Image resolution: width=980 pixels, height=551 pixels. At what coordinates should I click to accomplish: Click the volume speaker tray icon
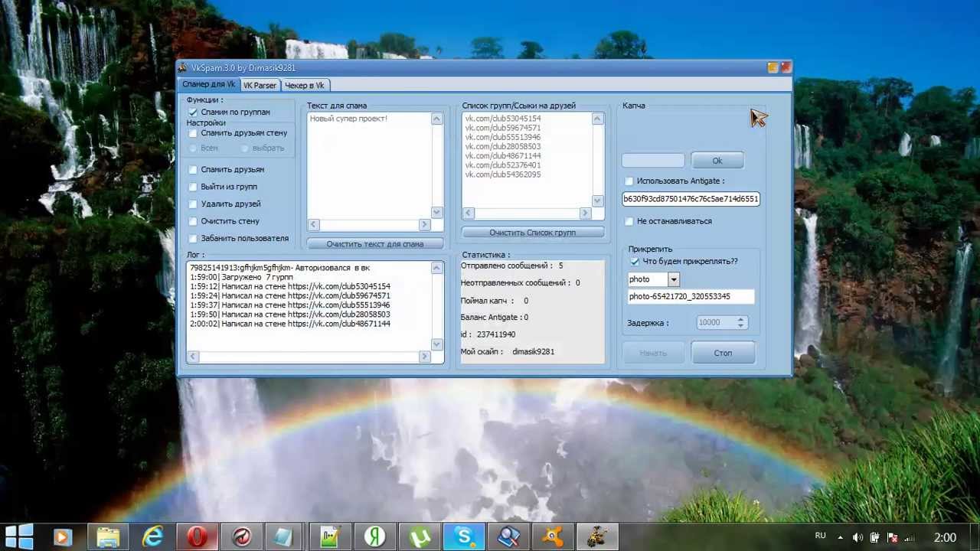(857, 537)
